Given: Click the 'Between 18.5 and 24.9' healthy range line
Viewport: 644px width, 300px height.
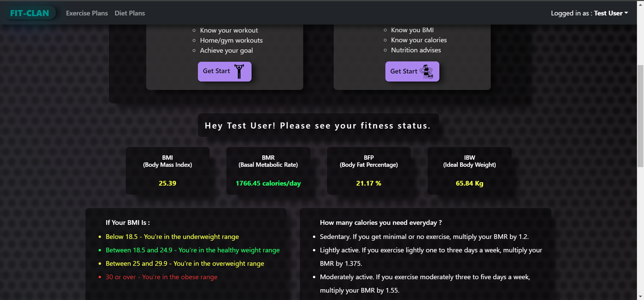Looking at the screenshot, I should coord(193,250).
